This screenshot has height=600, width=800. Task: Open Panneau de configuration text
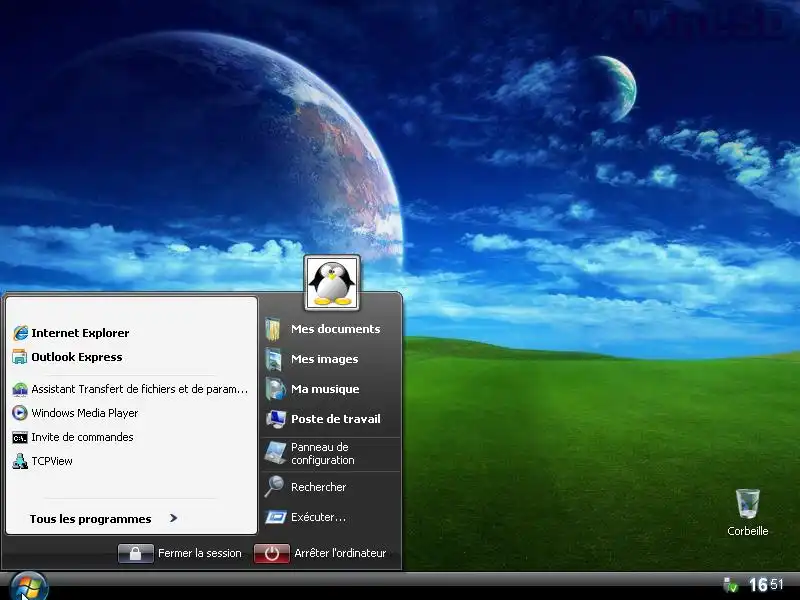pos(322,454)
